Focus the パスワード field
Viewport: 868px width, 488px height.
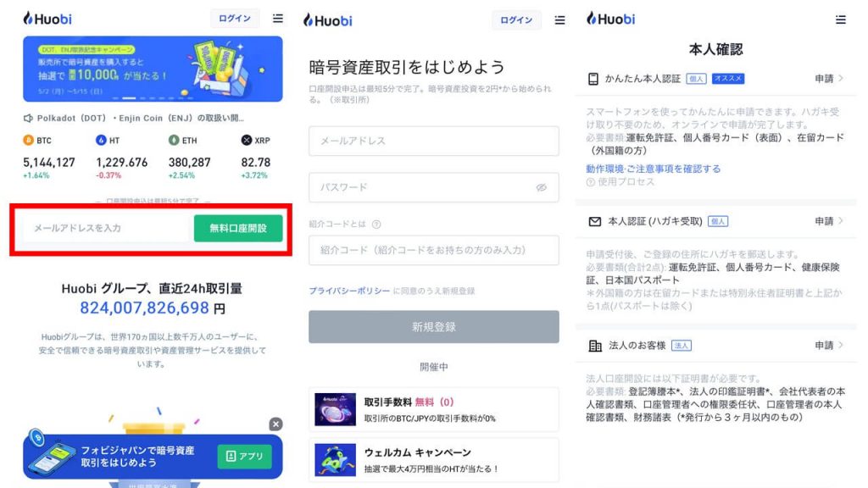click(x=434, y=187)
